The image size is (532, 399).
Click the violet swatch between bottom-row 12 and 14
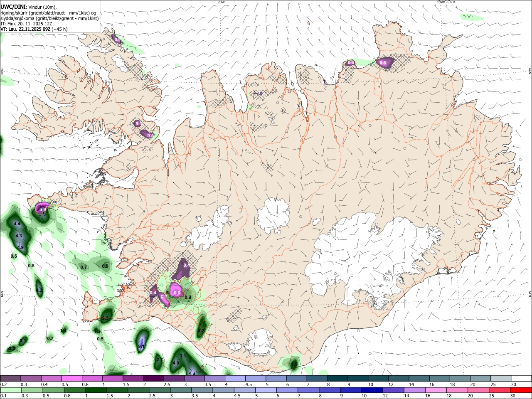point(393,390)
